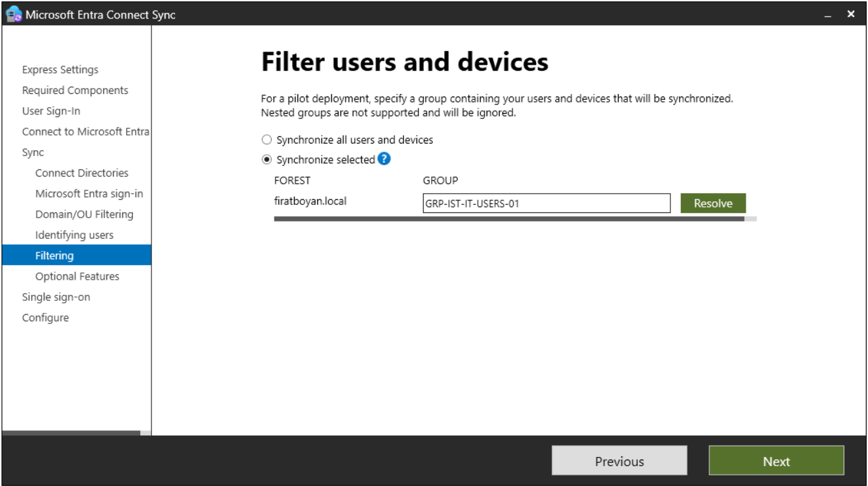Select the Sync section in sidebar

click(33, 152)
